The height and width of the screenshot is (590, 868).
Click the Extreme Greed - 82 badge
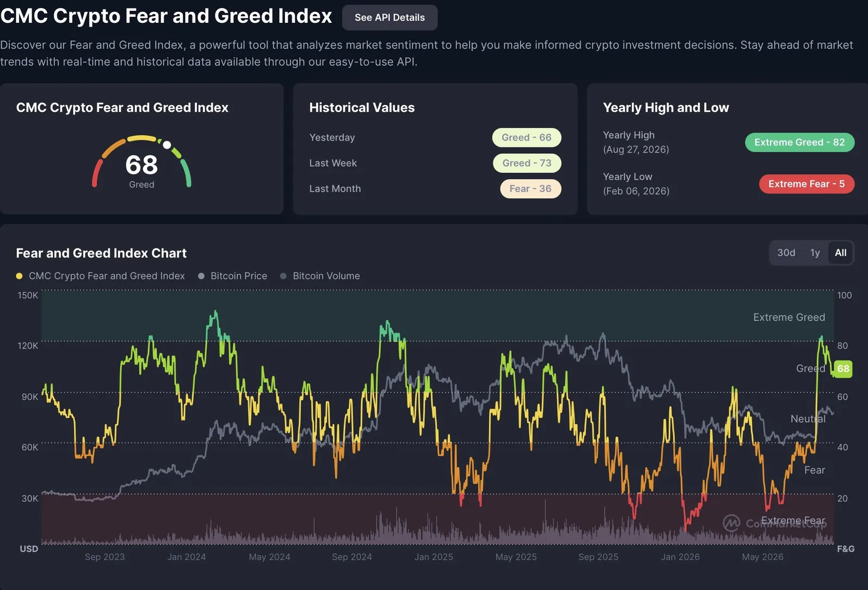click(800, 142)
